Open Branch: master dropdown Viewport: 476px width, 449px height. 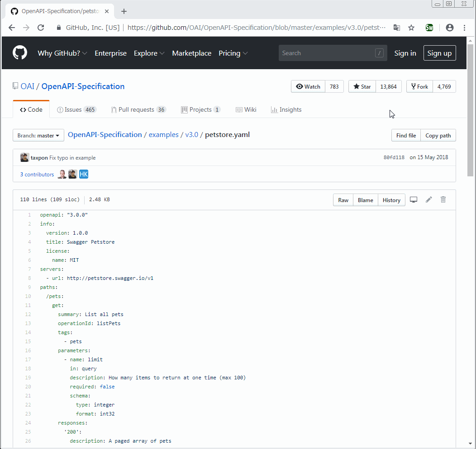coord(38,135)
